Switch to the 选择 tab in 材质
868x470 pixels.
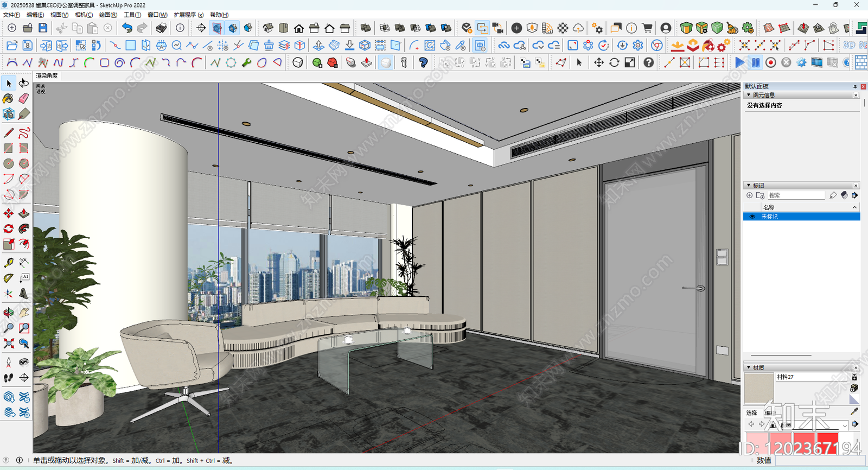point(751,412)
